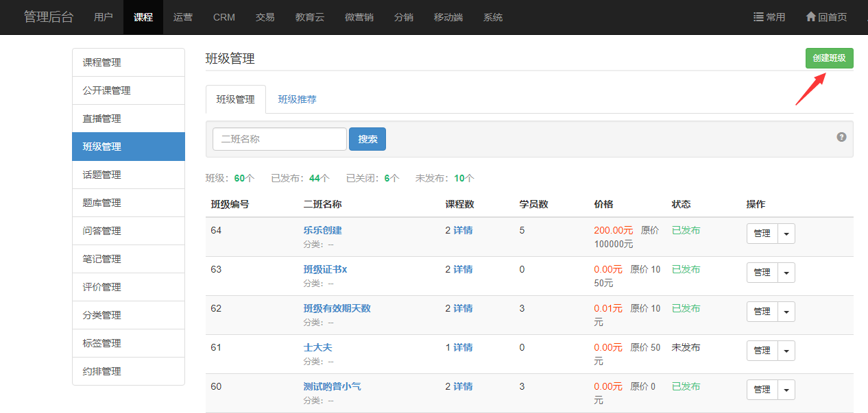
Task: Open dropdown caret for class 60
Action: coord(786,390)
